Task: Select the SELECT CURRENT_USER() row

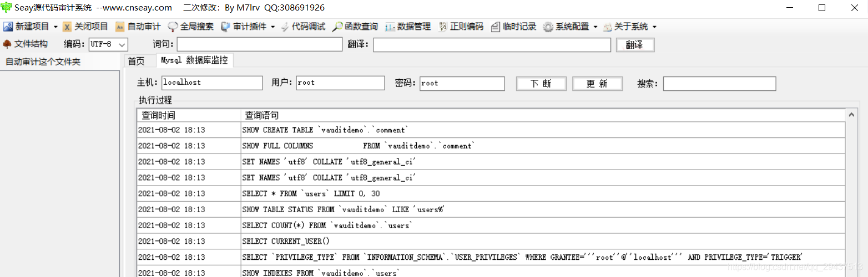Action: pos(491,242)
